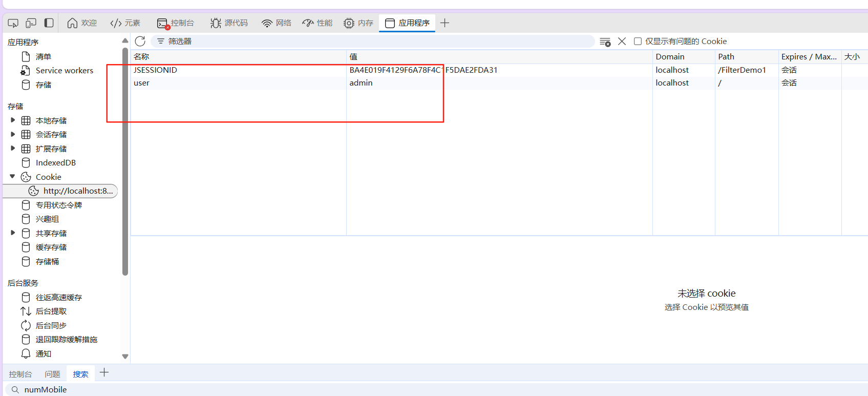Open the 欢迎 welcome tab
This screenshot has height=396, width=868.
click(82, 23)
